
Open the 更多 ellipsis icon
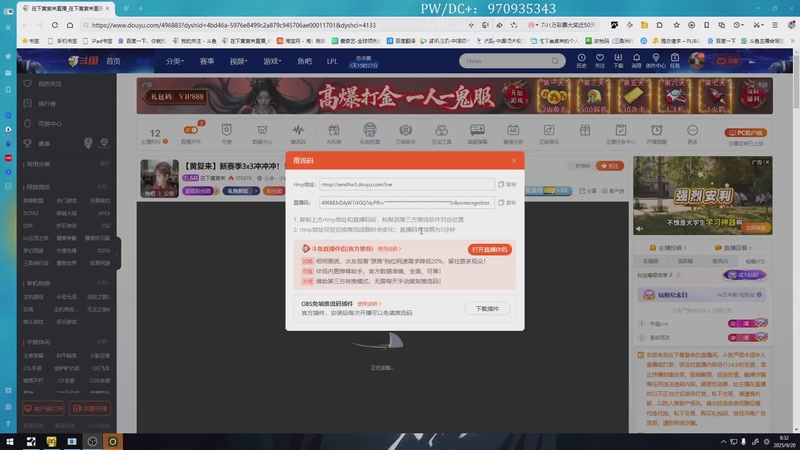point(692,134)
